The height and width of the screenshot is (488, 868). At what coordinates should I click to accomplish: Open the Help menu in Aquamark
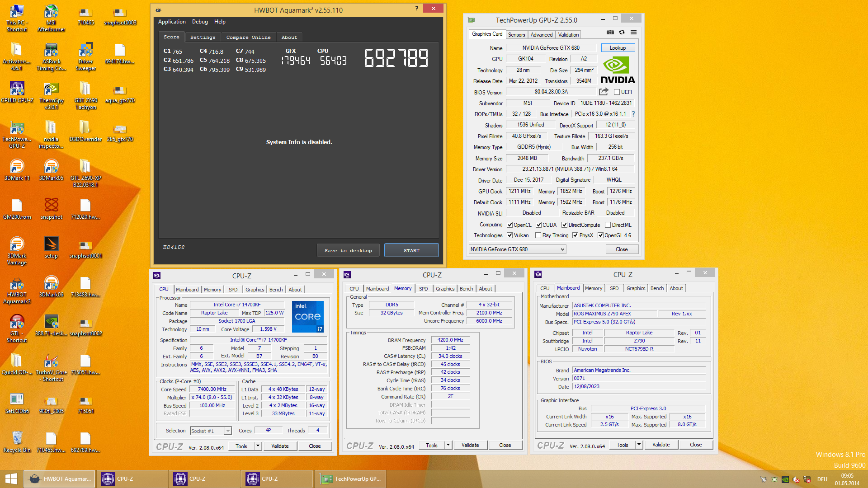pos(220,22)
